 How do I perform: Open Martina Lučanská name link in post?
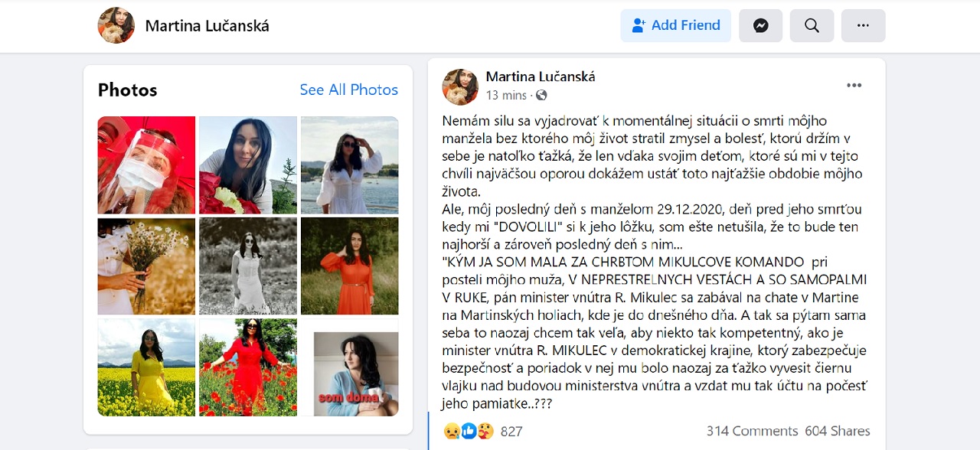[541, 77]
